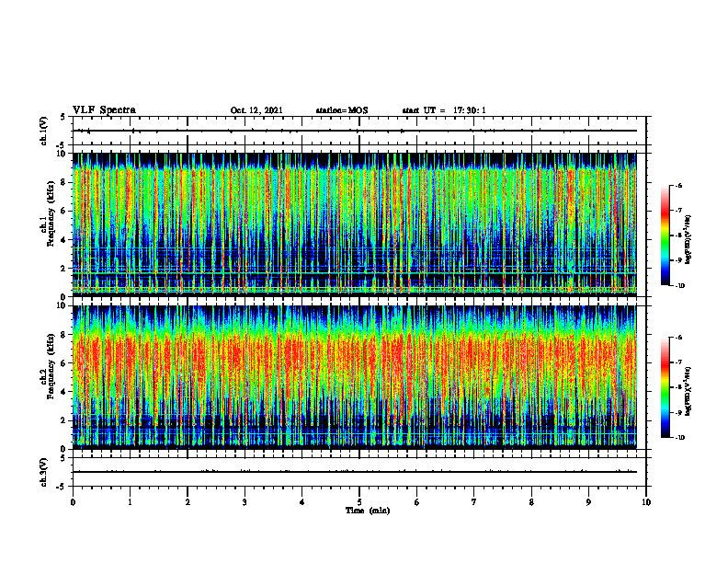Click the "-8" value on ch.1 color bar
This screenshot has height=563, width=728.
[x=678, y=236]
